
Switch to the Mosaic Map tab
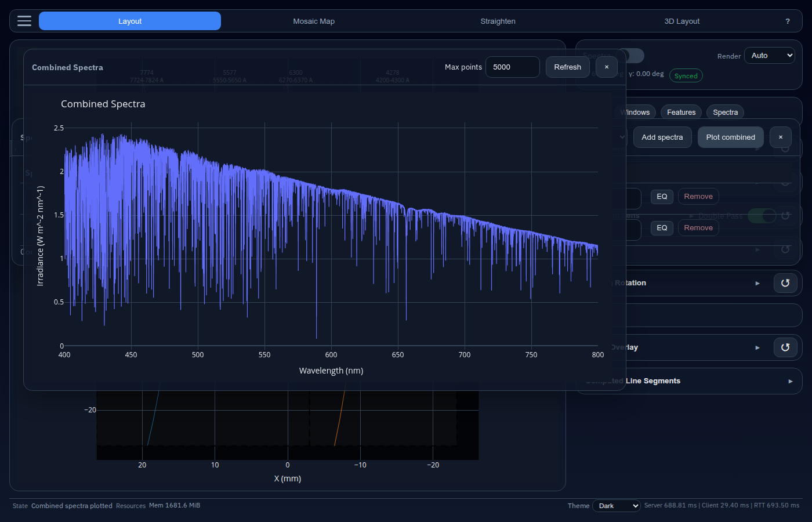point(314,21)
